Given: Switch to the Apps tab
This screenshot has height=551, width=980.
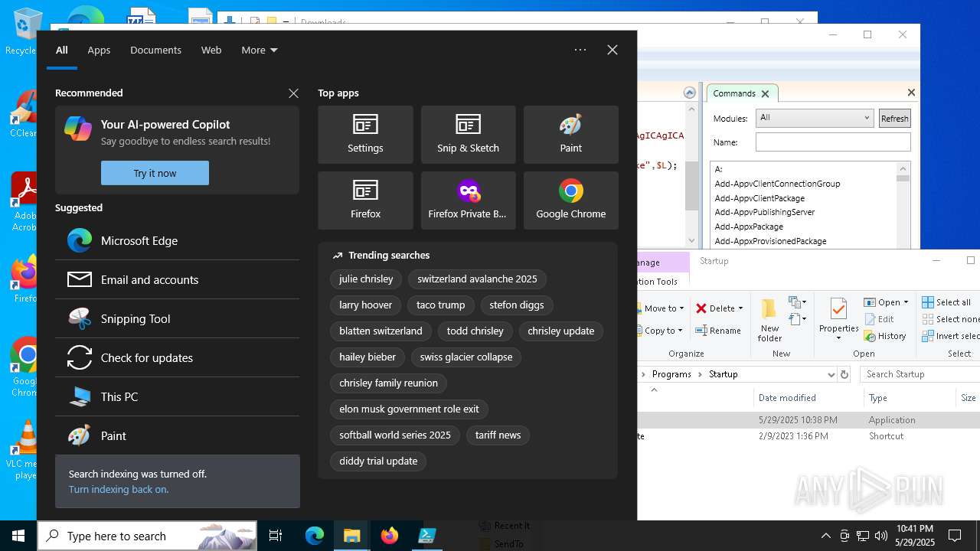Looking at the screenshot, I should pos(99,50).
